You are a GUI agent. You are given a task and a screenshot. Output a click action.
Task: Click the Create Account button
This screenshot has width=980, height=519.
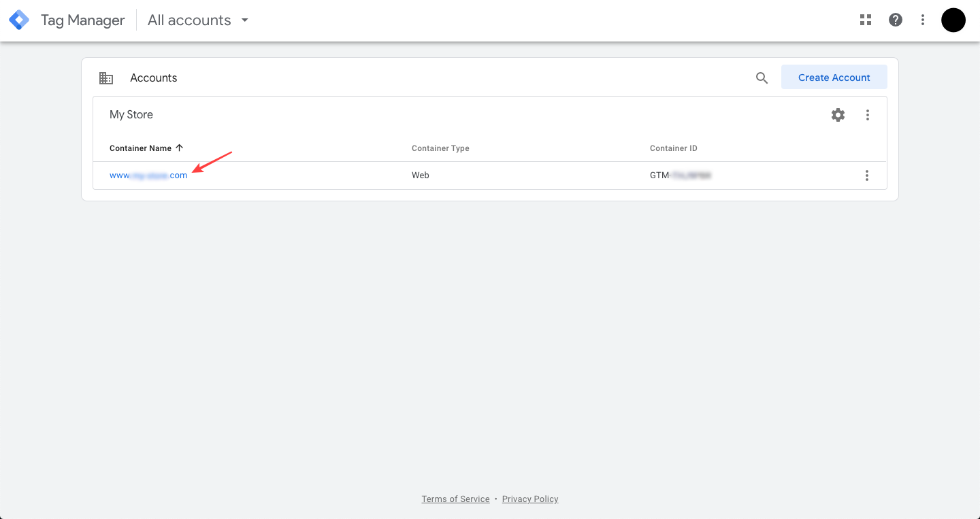pyautogui.click(x=834, y=77)
